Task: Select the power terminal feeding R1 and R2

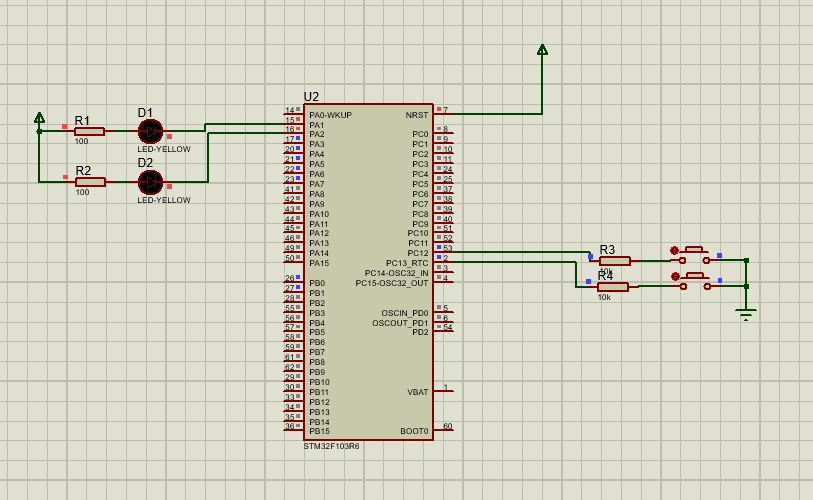Action: [39, 118]
